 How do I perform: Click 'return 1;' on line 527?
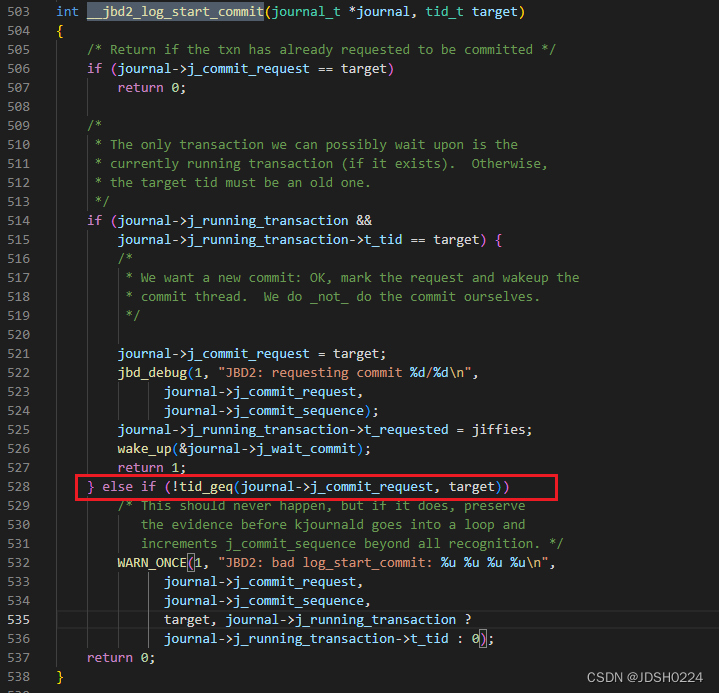pyautogui.click(x=152, y=467)
